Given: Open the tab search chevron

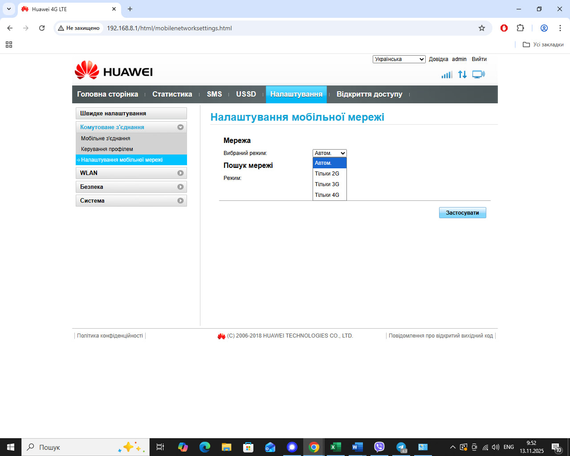Looking at the screenshot, I should pyautogui.click(x=9, y=9).
